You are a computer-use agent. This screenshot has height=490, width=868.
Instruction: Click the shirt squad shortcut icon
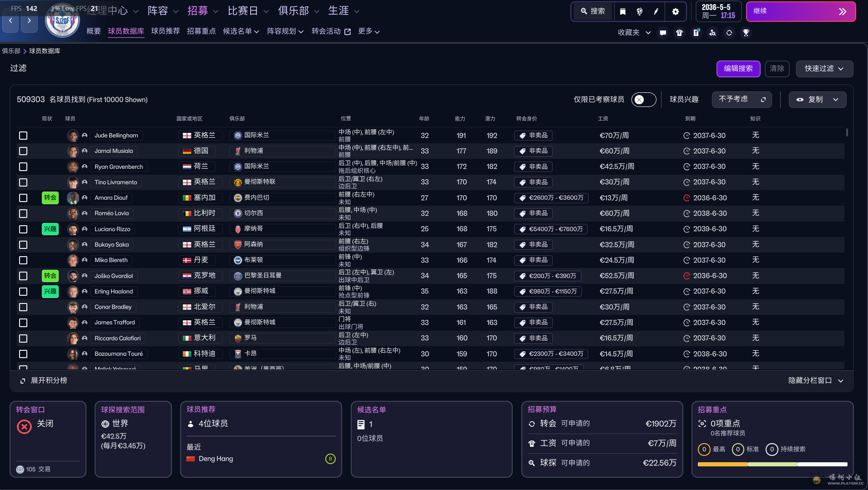coord(679,33)
